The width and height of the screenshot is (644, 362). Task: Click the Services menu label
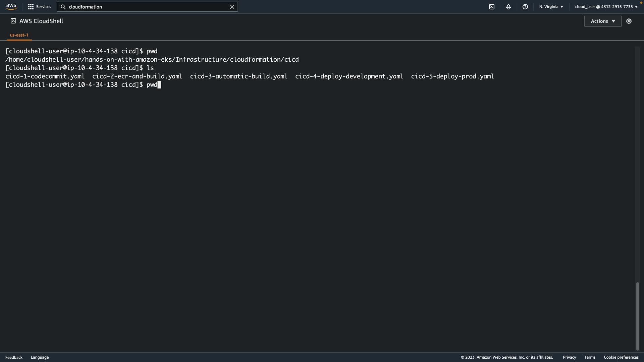click(44, 7)
